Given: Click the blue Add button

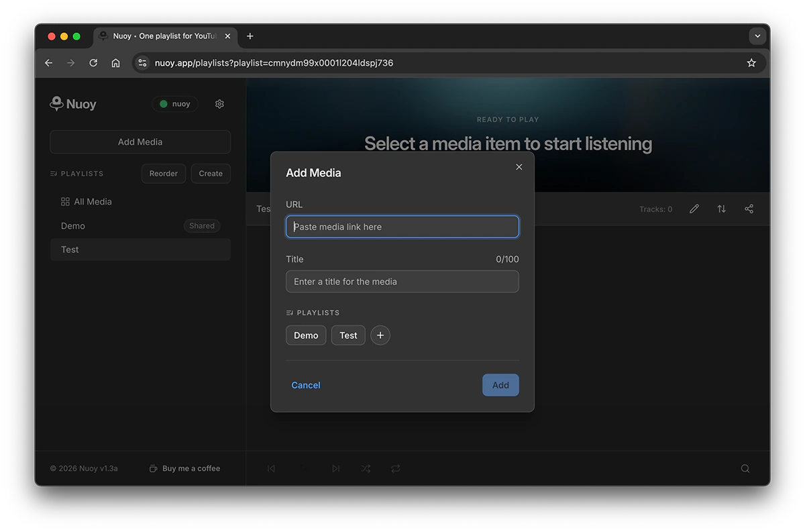Looking at the screenshot, I should (500, 385).
